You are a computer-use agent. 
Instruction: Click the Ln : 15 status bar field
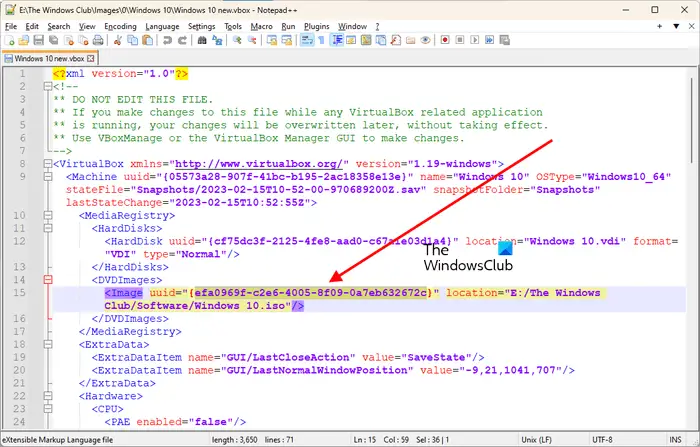pyautogui.click(x=365, y=440)
